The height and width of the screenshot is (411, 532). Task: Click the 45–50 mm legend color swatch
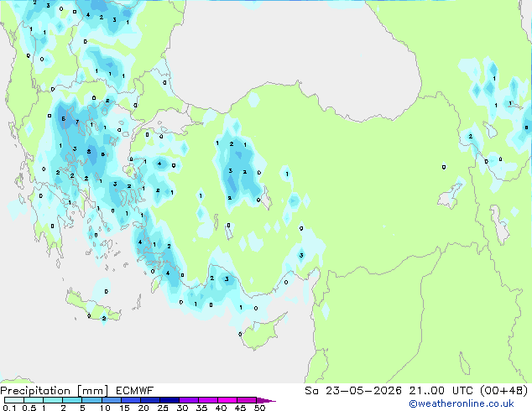tap(247, 400)
